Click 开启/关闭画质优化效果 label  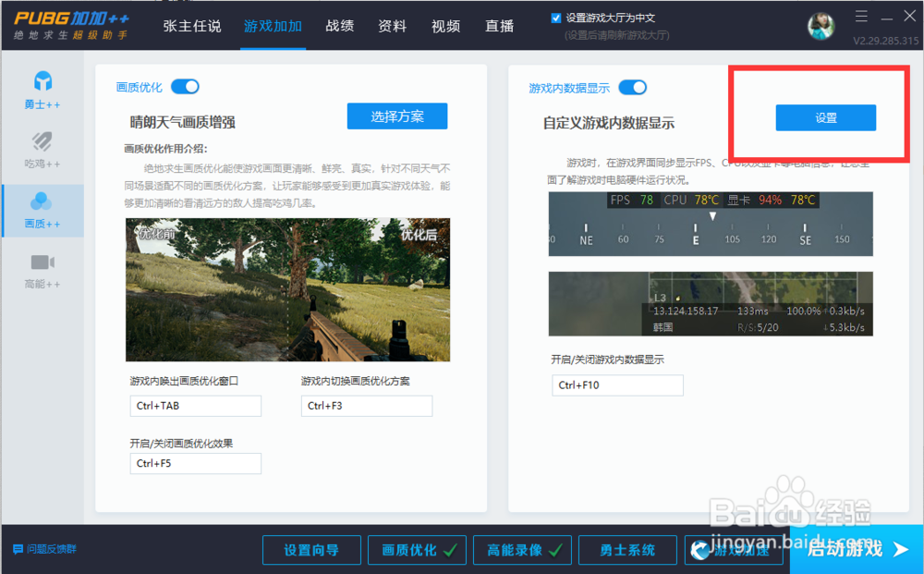tap(181, 444)
